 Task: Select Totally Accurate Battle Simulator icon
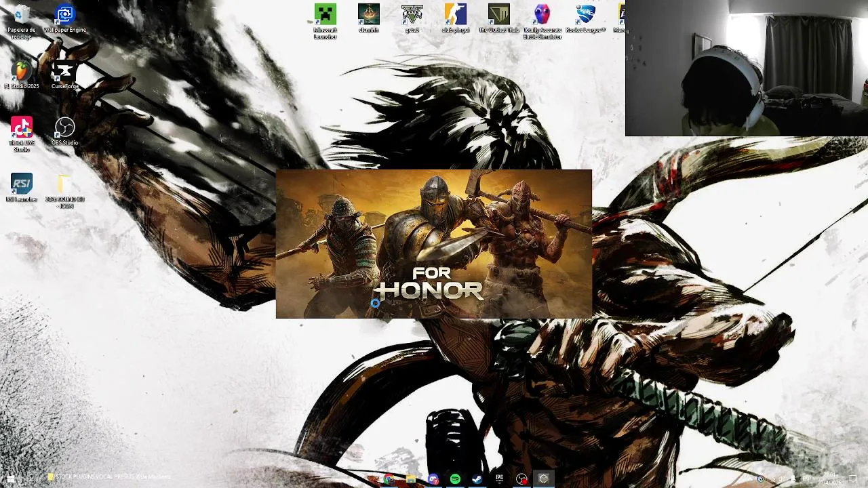pos(542,21)
